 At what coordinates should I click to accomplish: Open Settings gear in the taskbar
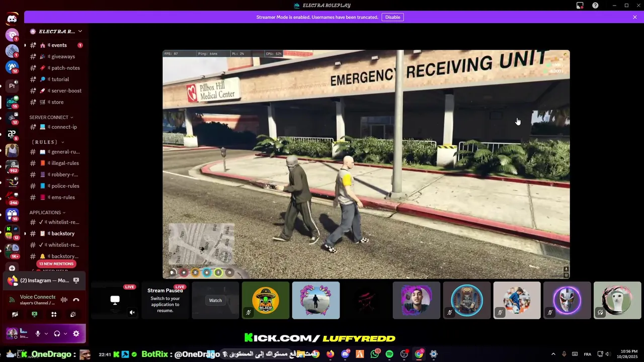point(434,354)
